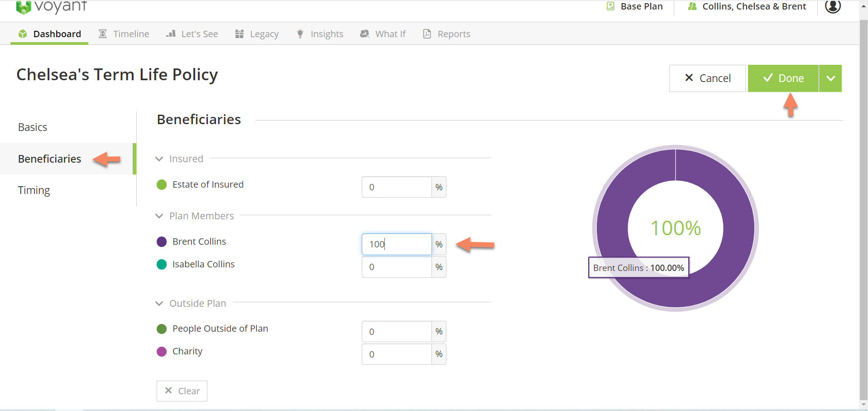
Task: Click the purple Brent Collins color dot
Action: (162, 242)
